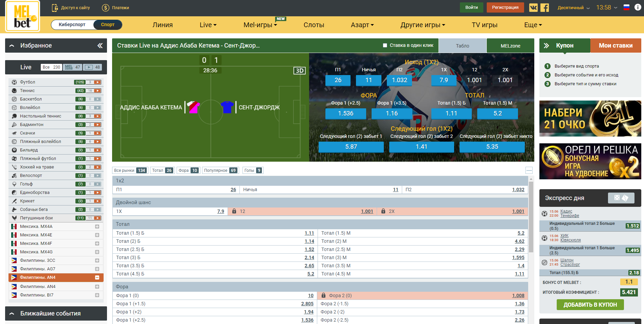The width and height of the screenshot is (644, 324).
Task: Open the Слоты menu item
Action: (314, 25)
